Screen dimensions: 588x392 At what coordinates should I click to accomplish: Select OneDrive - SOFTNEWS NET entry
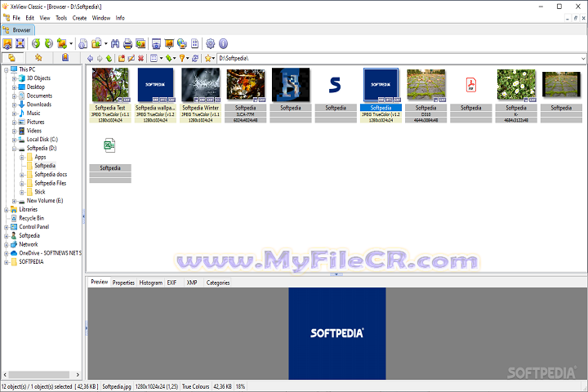pos(51,253)
